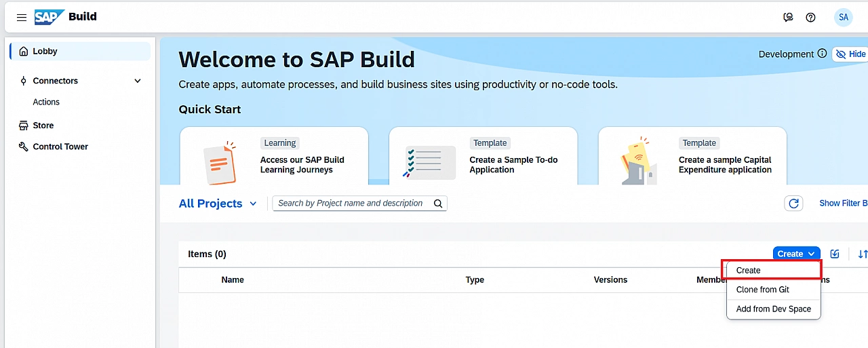Screen dimensions: 868x348
Task: Open the hamburger navigation menu
Action: pos(22,18)
